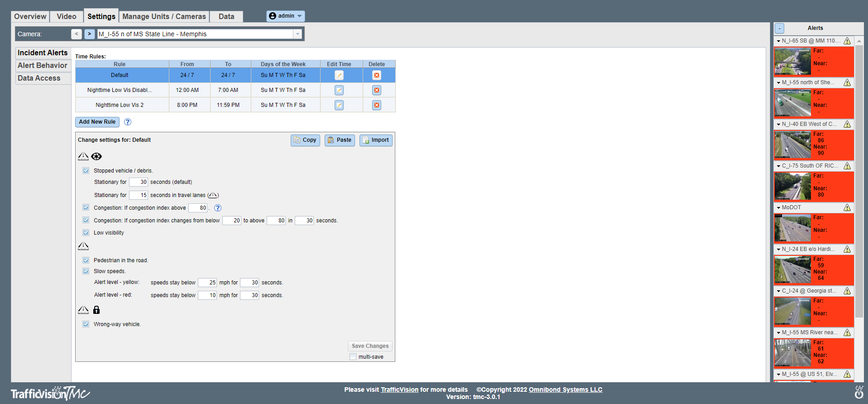Click the Copy settings button

(305, 140)
